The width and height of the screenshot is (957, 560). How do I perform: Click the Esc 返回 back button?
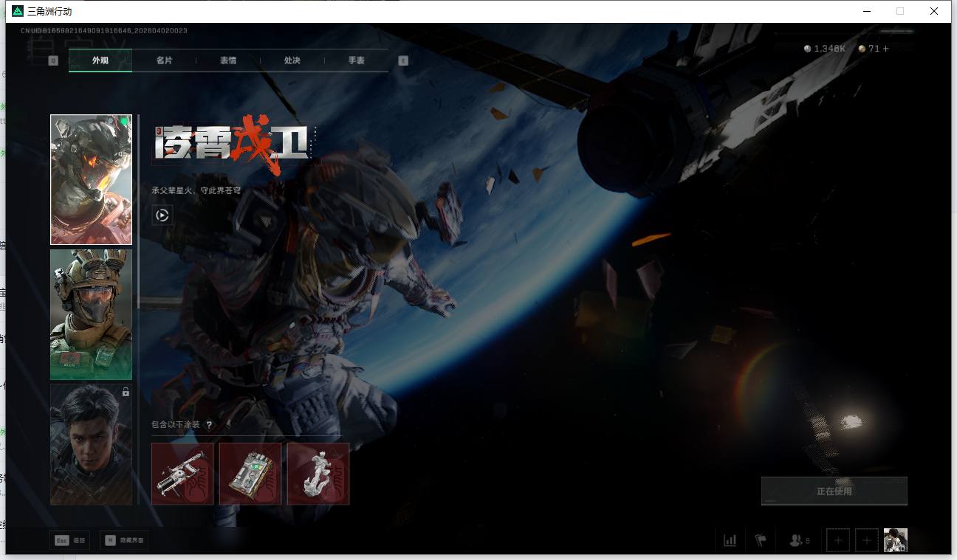[70, 540]
